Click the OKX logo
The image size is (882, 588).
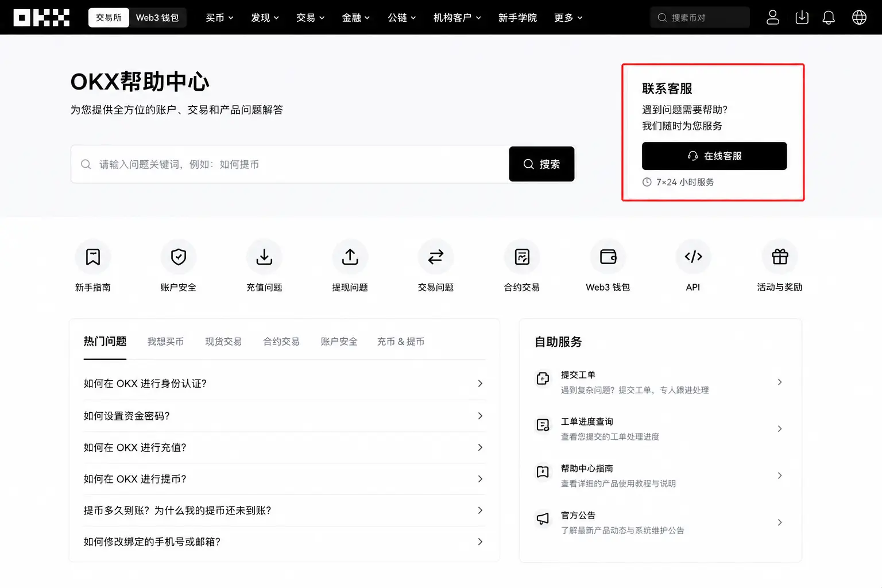(41, 18)
